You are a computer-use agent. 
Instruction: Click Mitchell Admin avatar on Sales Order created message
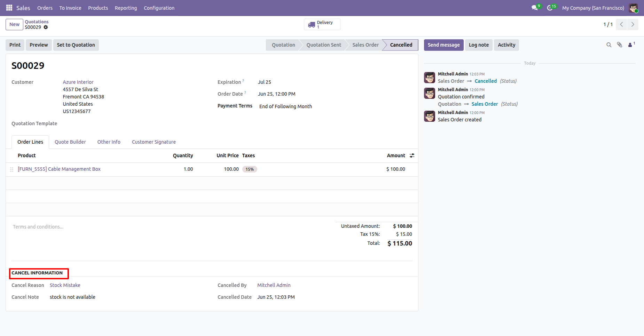430,116
